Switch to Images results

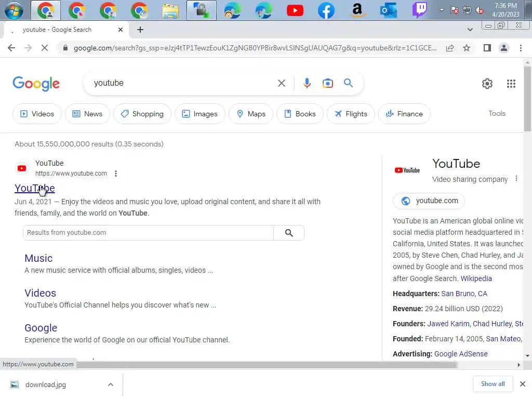click(x=200, y=114)
